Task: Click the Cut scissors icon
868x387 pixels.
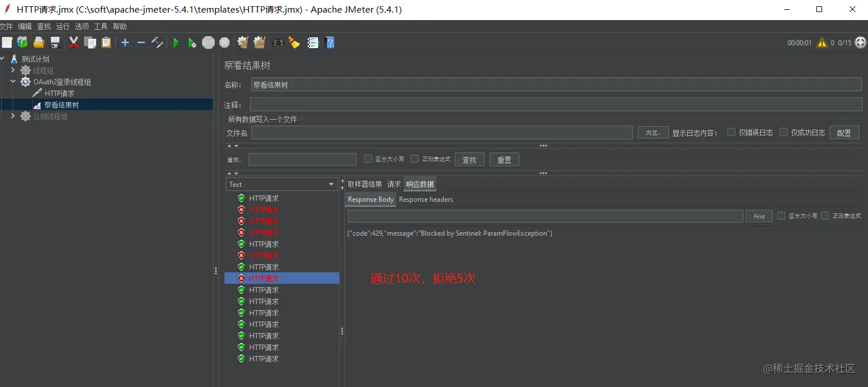Action: [73, 42]
